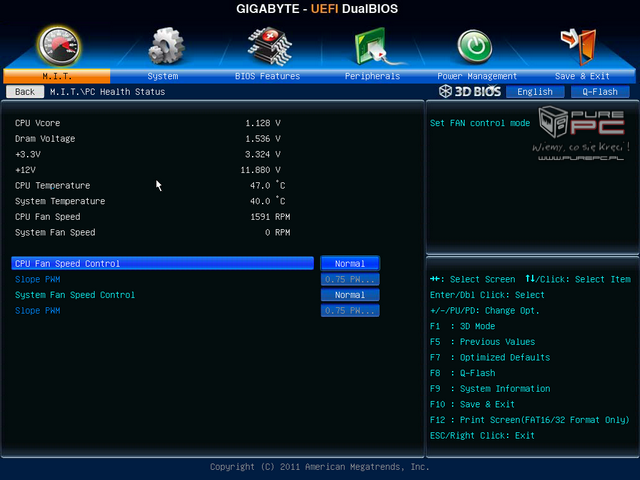Image resolution: width=640 pixels, height=480 pixels.
Task: Select the System Fan Speed Control label
Action: [75, 295]
